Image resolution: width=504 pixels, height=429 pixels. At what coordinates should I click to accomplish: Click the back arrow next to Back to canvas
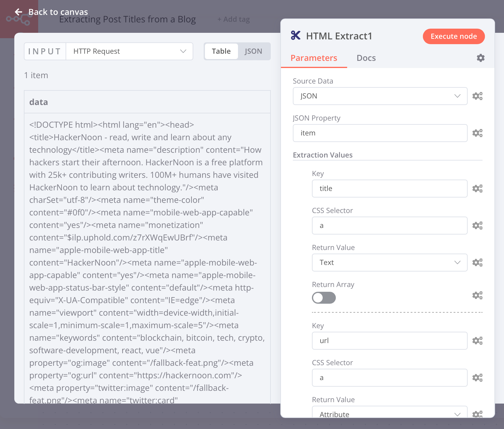(x=18, y=12)
